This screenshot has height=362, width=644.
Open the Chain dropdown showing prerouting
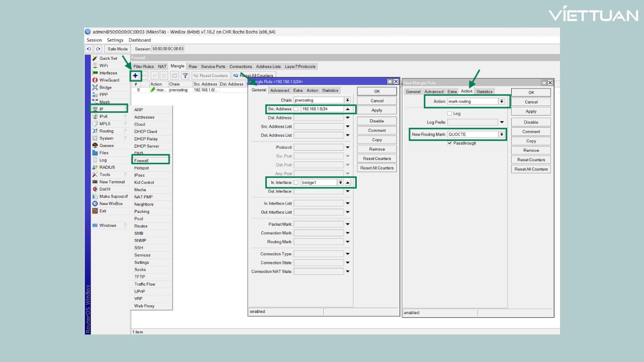pyautogui.click(x=347, y=100)
